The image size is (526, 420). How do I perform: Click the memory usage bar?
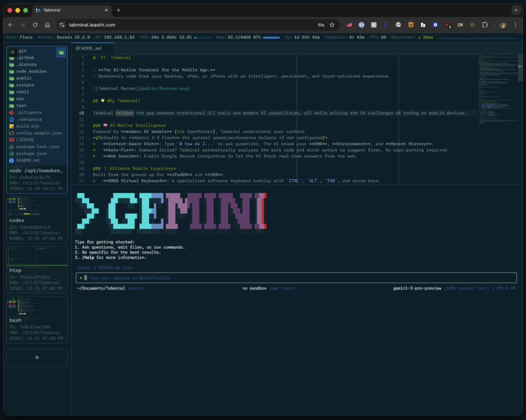coord(271,37)
